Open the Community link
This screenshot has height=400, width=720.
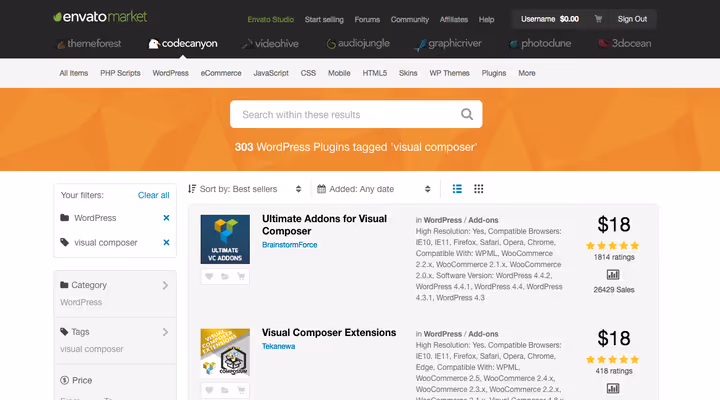pos(410,19)
